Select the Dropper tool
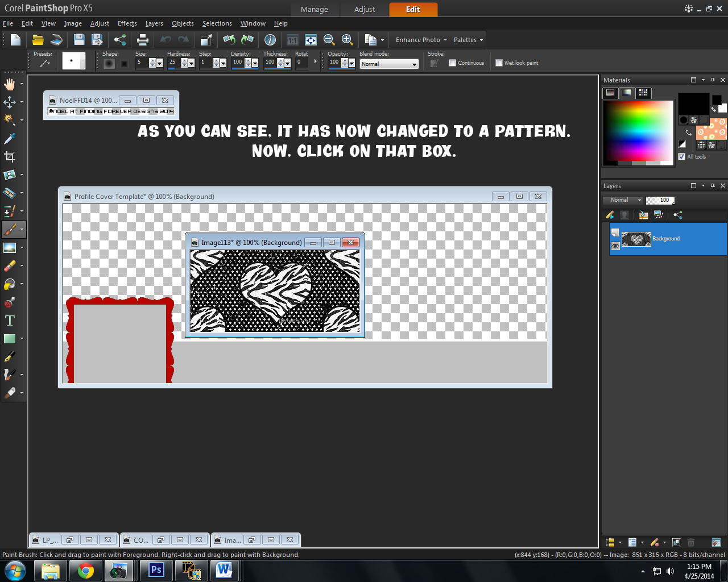The image size is (728, 582). pos(10,138)
